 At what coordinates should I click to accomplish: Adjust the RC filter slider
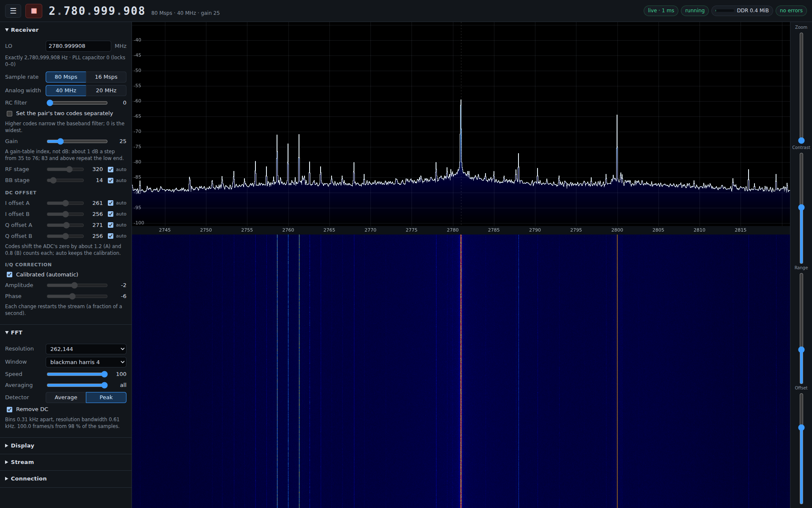[x=77, y=103]
